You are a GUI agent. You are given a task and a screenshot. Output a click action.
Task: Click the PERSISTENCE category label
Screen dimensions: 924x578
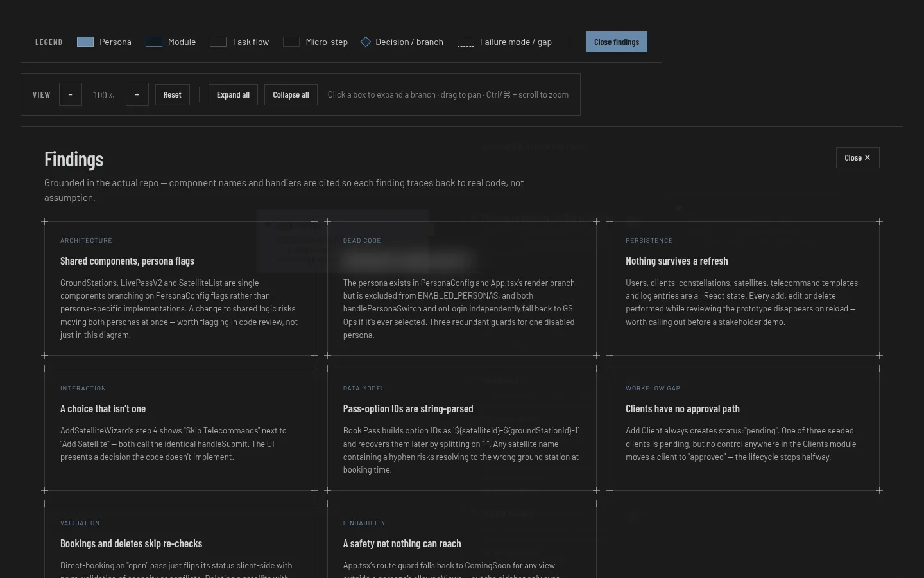coord(649,241)
